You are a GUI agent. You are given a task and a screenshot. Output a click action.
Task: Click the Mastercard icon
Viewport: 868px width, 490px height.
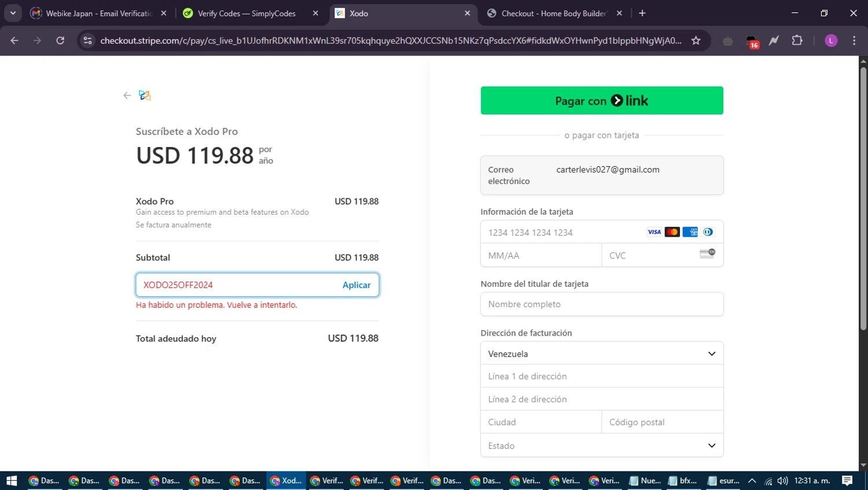tap(672, 232)
